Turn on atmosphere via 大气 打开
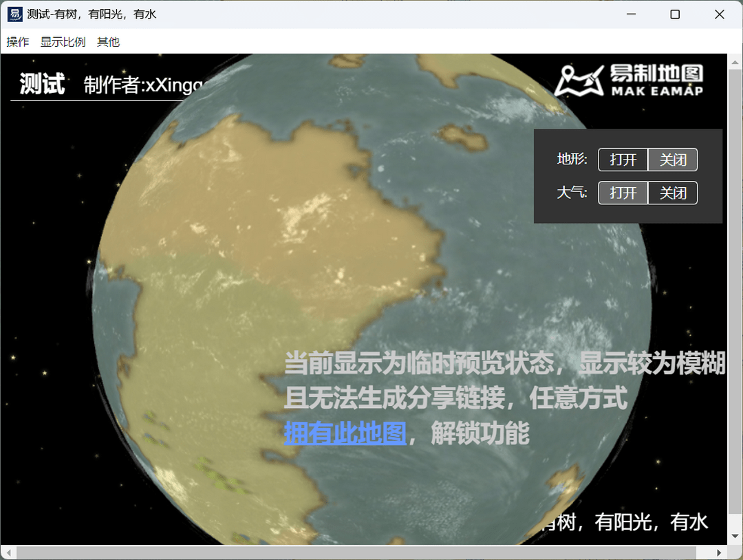Viewport: 743px width, 560px height. (623, 193)
